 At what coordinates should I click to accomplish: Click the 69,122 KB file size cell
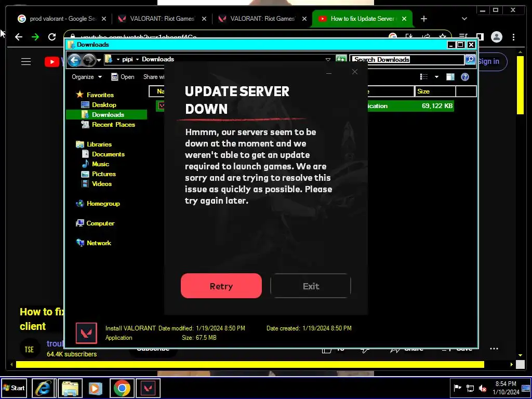pos(437,105)
